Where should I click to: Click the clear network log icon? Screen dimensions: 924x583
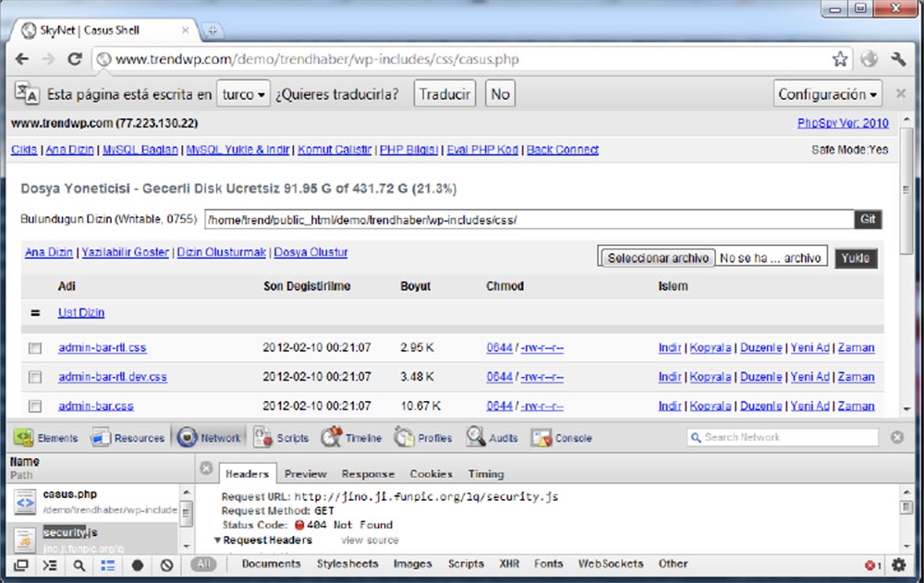(166, 565)
